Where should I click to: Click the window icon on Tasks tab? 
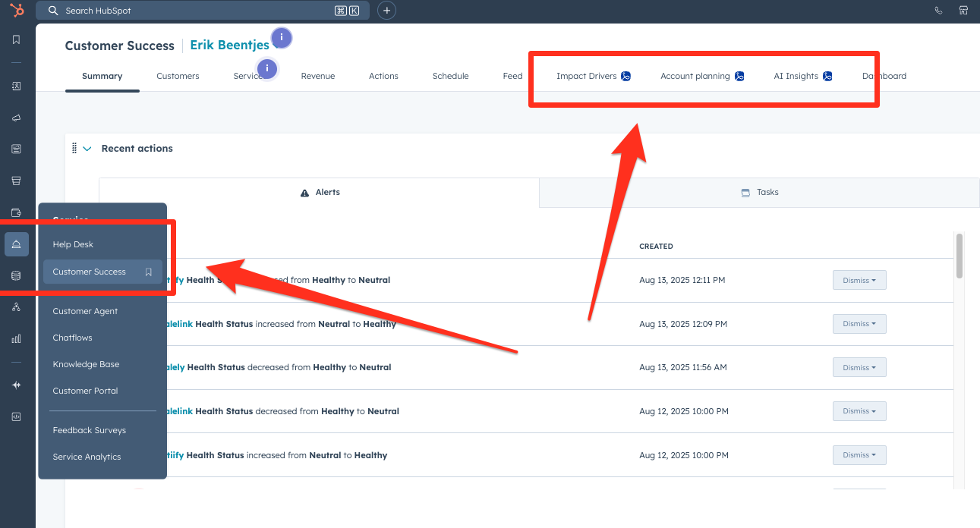pos(745,193)
